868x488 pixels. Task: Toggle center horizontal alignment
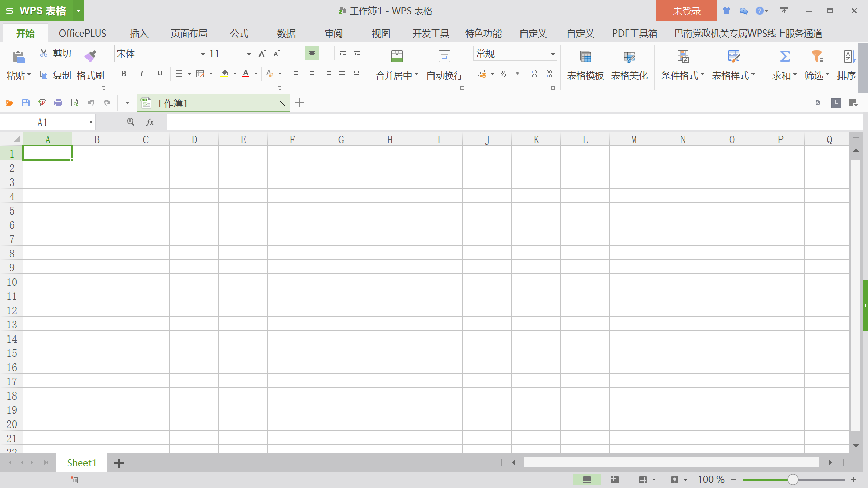tap(312, 74)
